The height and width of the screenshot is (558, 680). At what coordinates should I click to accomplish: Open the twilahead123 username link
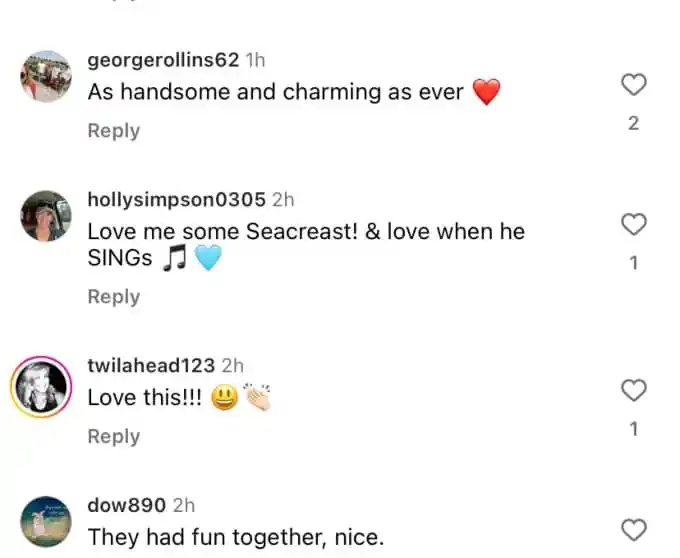151,365
